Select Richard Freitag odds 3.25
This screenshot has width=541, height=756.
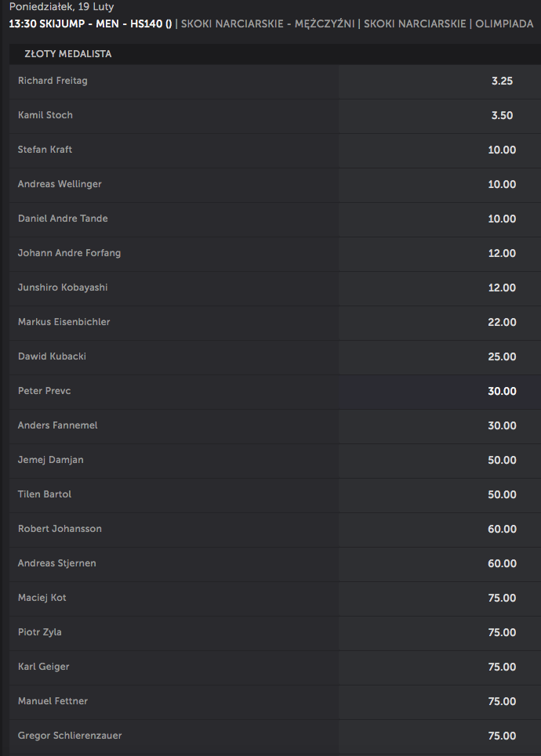coord(440,81)
